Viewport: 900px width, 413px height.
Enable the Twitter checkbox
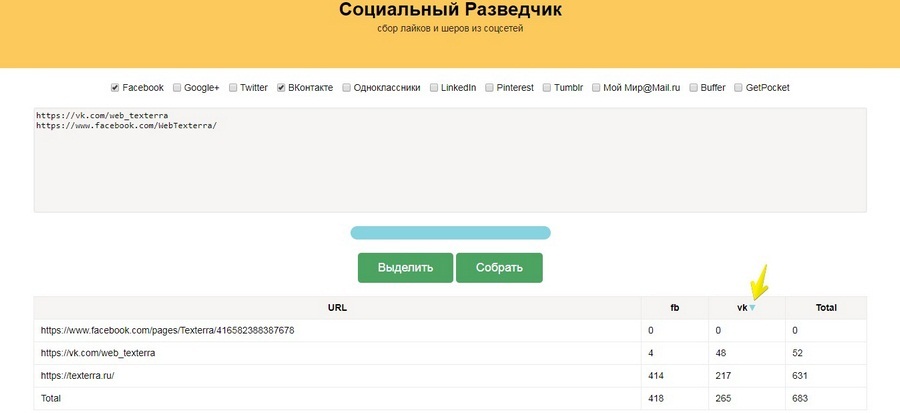pyautogui.click(x=233, y=88)
